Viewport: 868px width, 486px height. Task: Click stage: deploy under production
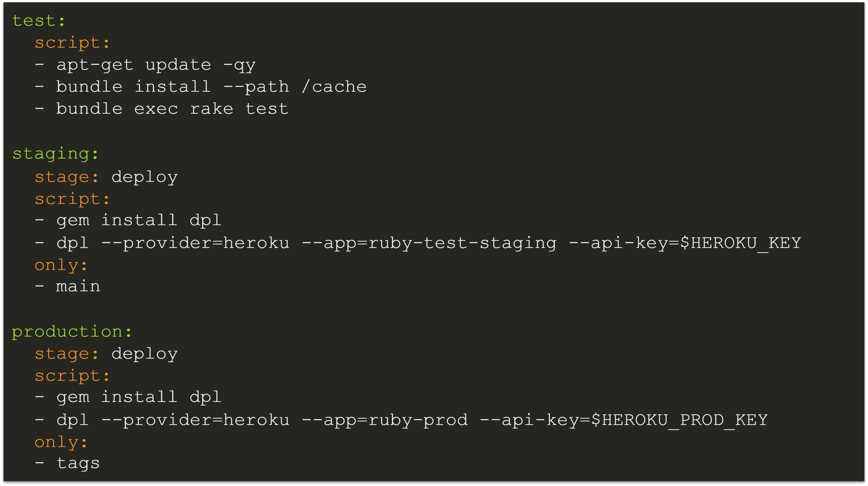click(106, 354)
